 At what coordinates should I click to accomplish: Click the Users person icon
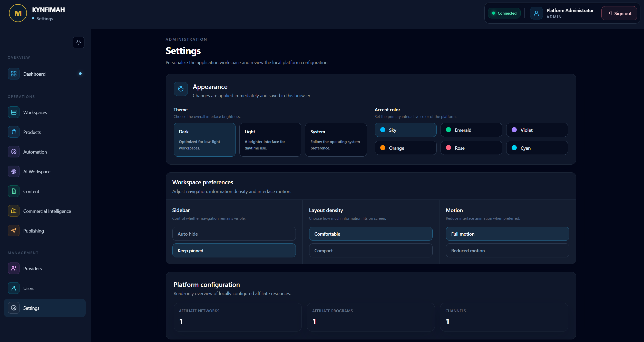14,288
